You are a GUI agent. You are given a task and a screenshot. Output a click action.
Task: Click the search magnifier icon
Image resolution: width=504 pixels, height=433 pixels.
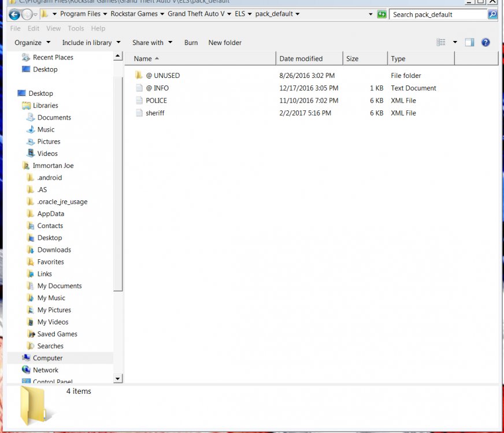click(x=492, y=14)
